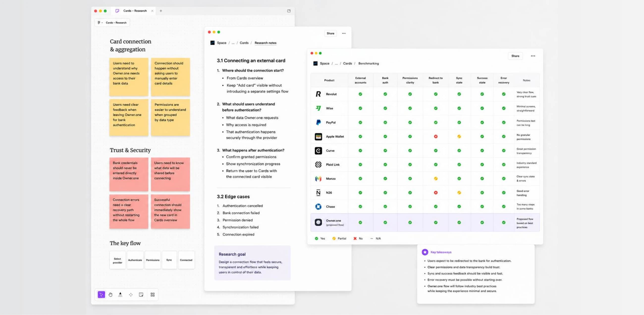The image size is (644, 315).
Task: Select the hand pan tool
Action: pyautogui.click(x=110, y=294)
